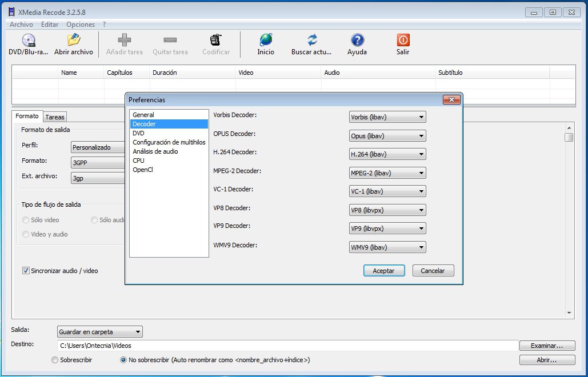Select the Video y audio radio option

26,234
